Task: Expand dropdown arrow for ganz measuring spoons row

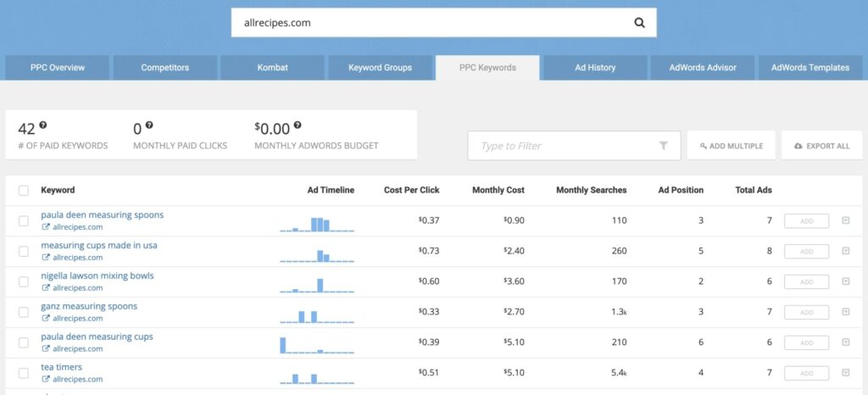Action: 845,312
